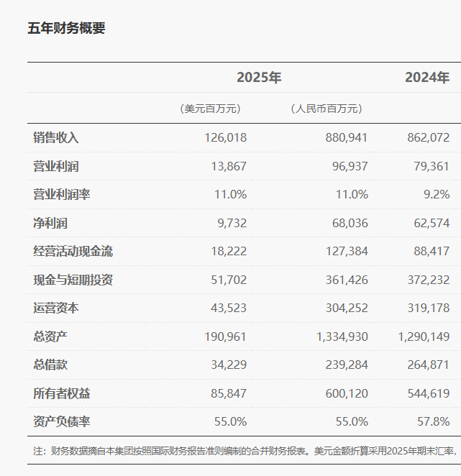Image resolution: width=461 pixels, height=476 pixels.
Task: Click the 净利润 row label
Action: (x=50, y=223)
